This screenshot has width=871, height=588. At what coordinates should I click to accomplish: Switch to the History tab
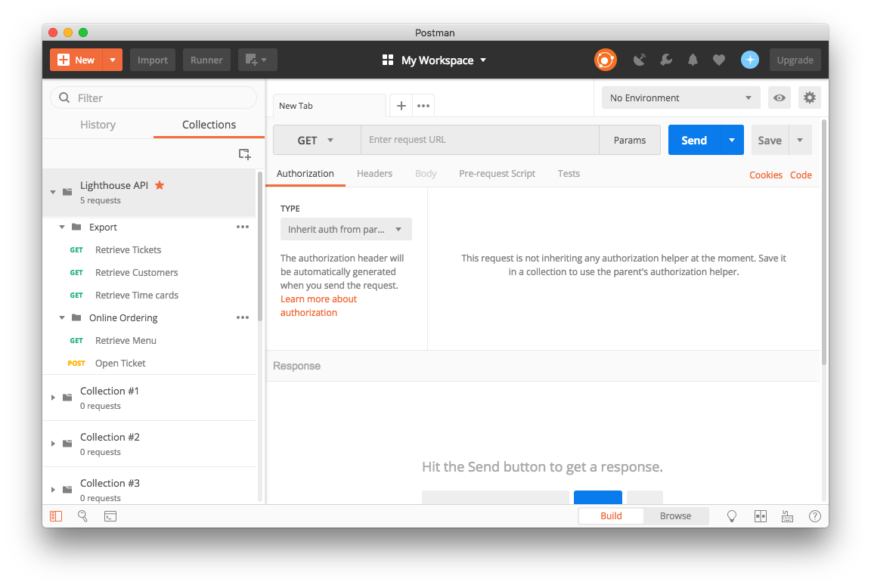point(98,125)
